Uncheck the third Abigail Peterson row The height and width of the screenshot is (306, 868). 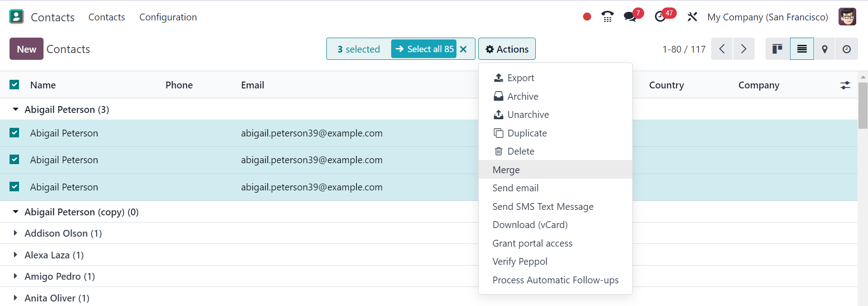[x=15, y=187]
